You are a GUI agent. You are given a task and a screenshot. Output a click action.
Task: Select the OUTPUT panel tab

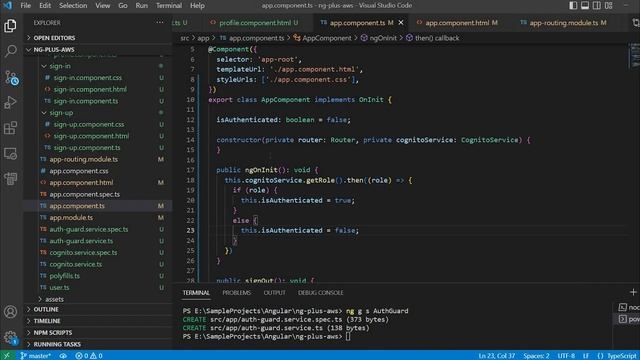274,293
